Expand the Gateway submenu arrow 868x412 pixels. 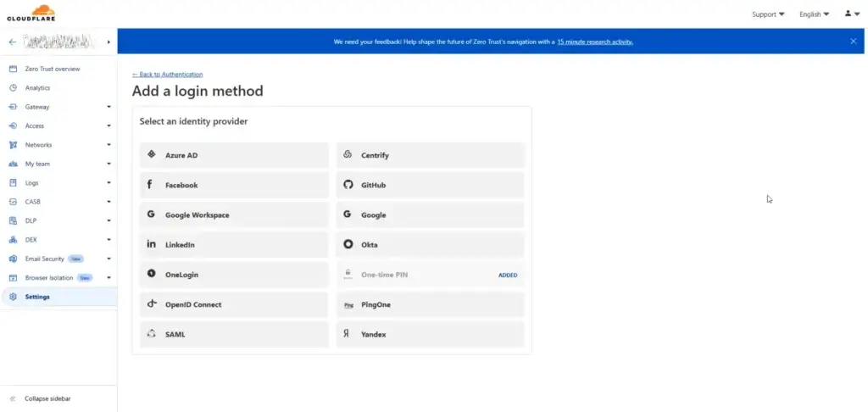(109, 107)
